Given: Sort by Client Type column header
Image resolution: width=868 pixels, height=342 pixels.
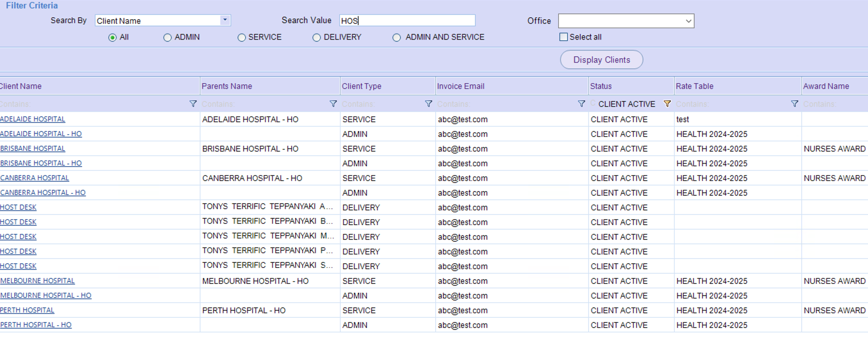Looking at the screenshot, I should pos(362,86).
